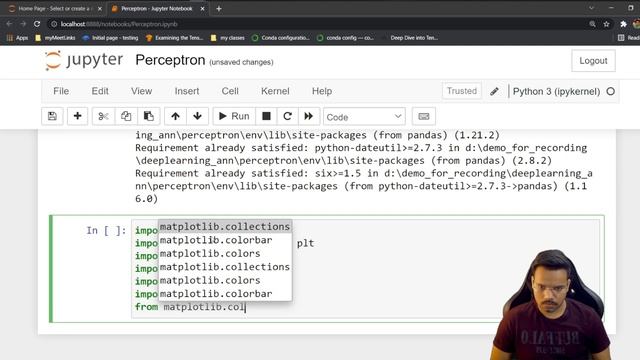Select highlighted matplotlib.collections suggestion at top
The image size is (640, 360).
(225, 227)
